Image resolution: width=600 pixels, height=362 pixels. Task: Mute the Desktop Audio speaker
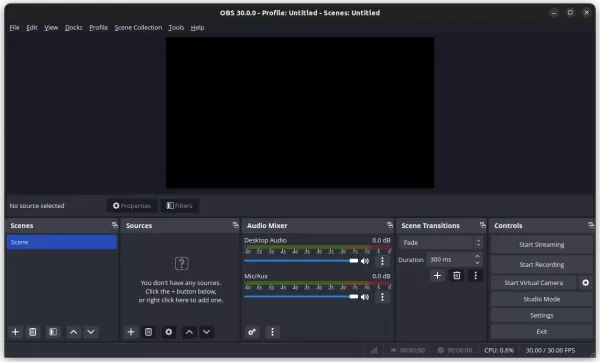(x=365, y=261)
